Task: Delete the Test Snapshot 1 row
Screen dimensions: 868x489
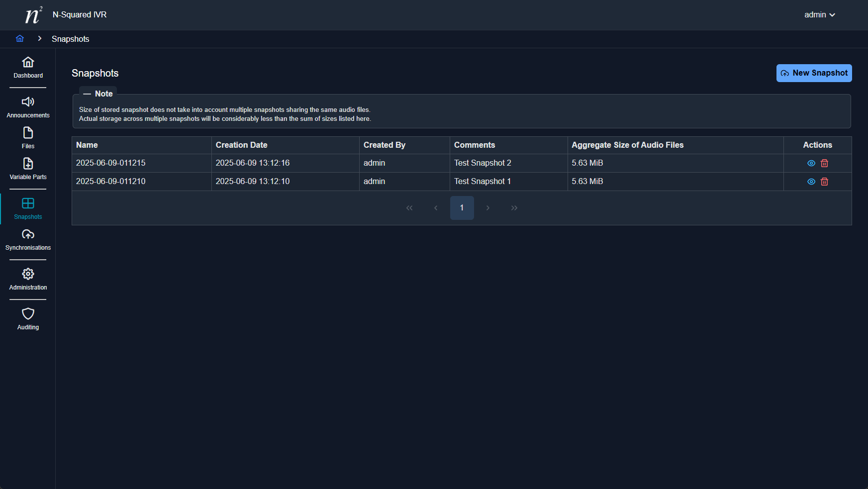Action: pyautogui.click(x=824, y=182)
